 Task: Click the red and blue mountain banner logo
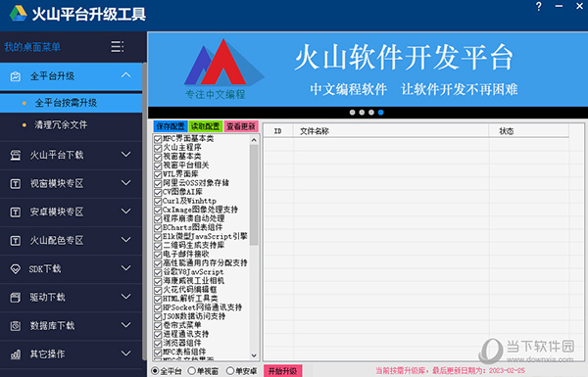tap(223, 63)
